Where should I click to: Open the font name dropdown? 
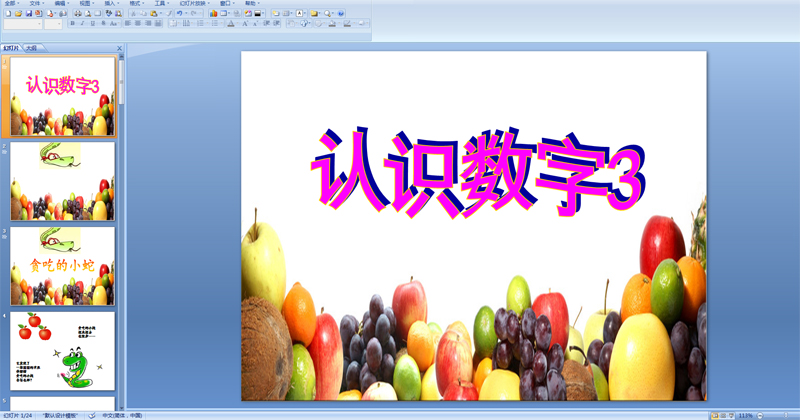(40, 23)
